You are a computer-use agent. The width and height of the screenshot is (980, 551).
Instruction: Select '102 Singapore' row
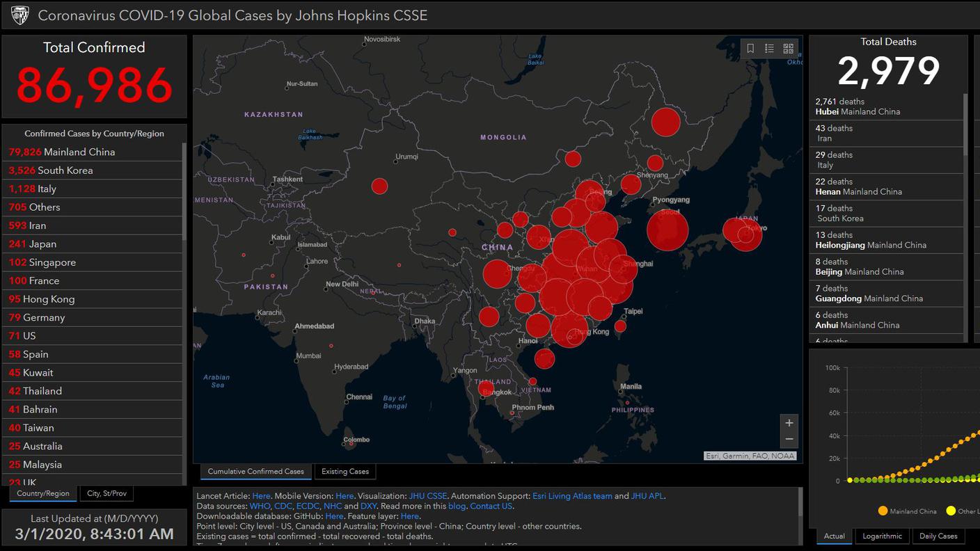tap(93, 262)
